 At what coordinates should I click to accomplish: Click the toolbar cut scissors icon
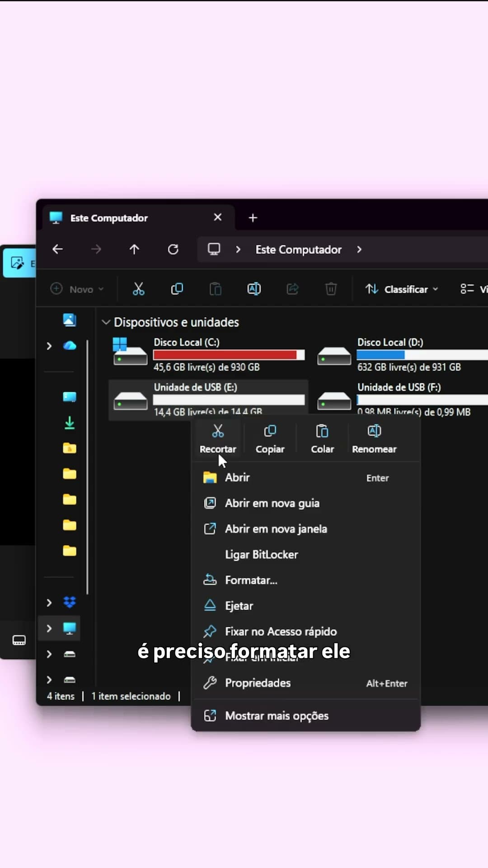tap(138, 289)
